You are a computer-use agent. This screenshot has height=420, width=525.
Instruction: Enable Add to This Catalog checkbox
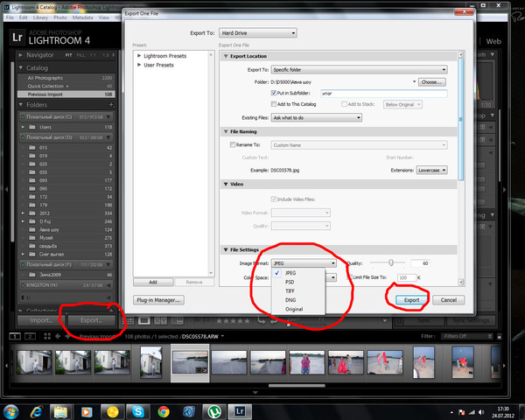[x=274, y=104]
